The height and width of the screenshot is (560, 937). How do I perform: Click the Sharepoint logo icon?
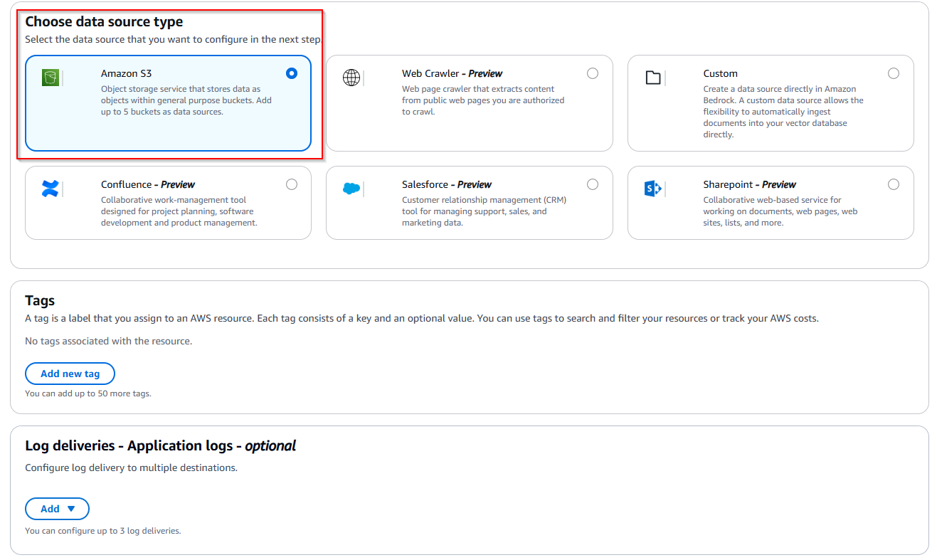(x=653, y=189)
